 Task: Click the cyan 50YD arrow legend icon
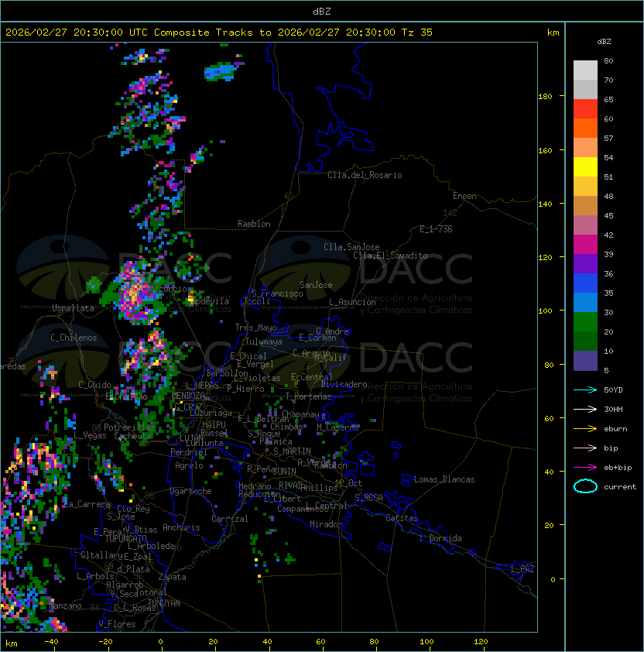coord(585,389)
